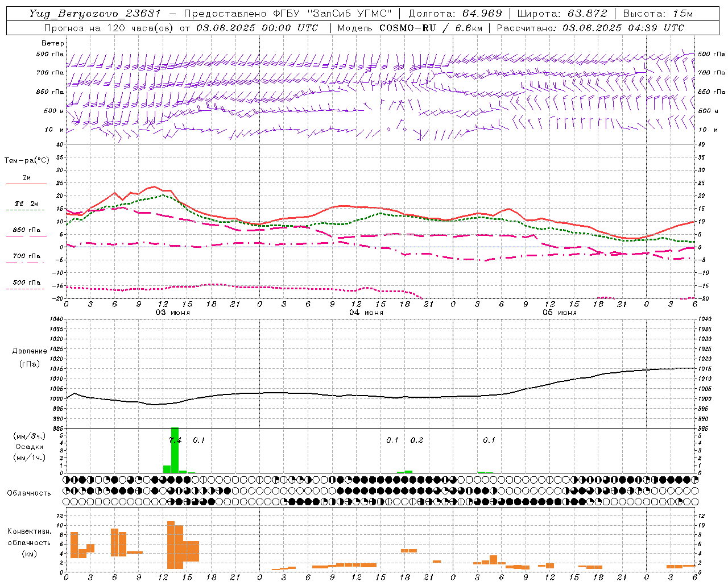
Task: Click the '03 июня' date label
Action: [x=173, y=313]
